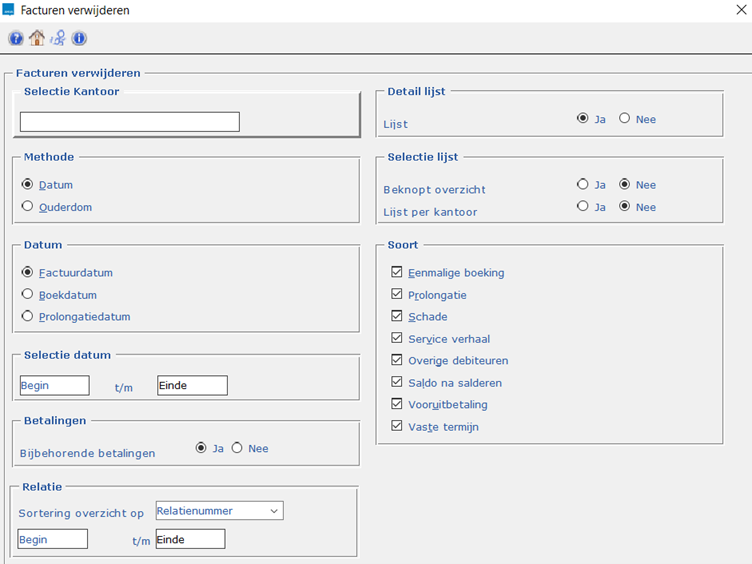Click the running figure icon in toolbar
Image resolution: width=752 pixels, height=564 pixels.
tap(58, 39)
